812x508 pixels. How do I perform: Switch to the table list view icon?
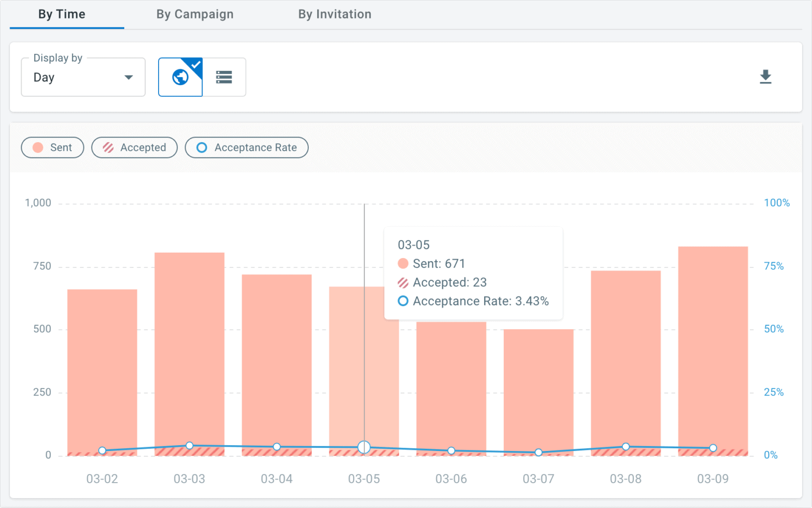pos(224,77)
